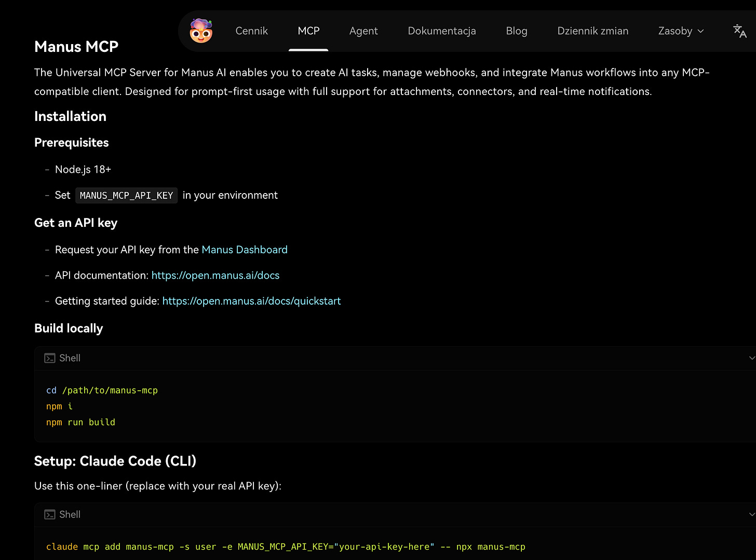
Task: Click the terminal icon of Claude Code Shell block
Action: [x=50, y=514]
